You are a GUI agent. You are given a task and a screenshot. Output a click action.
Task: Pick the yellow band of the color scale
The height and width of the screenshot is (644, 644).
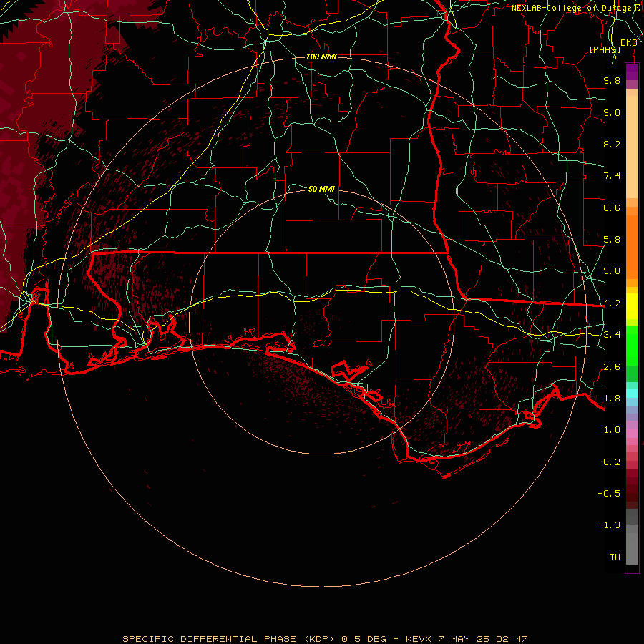[632, 306]
